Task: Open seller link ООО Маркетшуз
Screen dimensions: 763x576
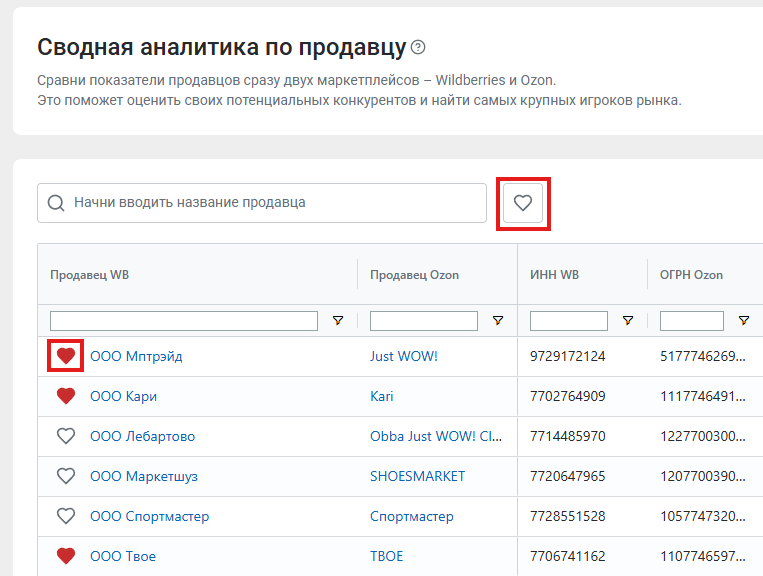Action: click(x=144, y=476)
